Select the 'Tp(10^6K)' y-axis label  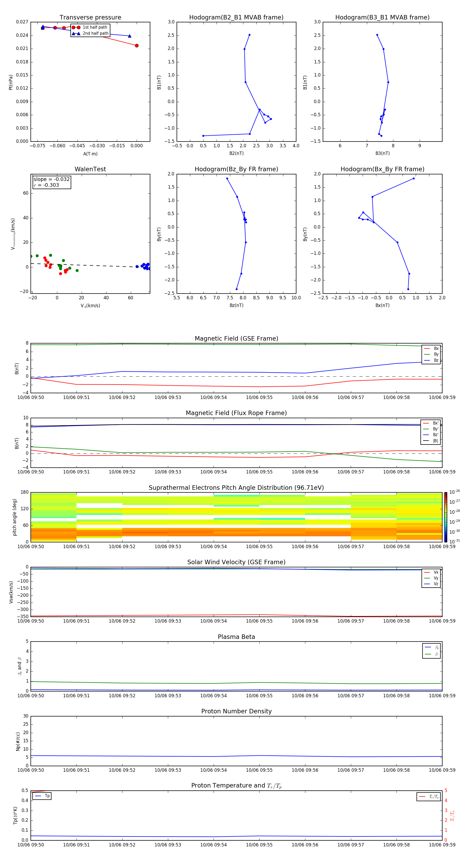15,815
